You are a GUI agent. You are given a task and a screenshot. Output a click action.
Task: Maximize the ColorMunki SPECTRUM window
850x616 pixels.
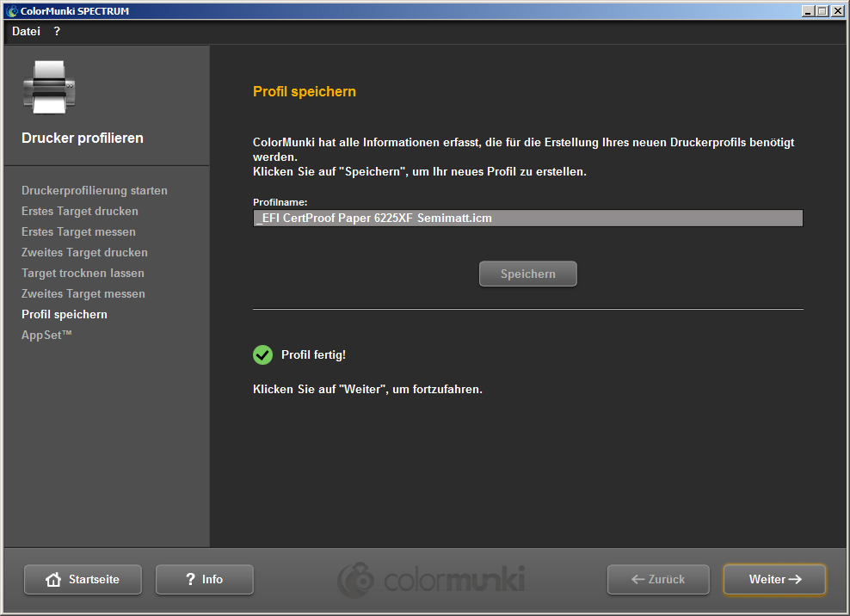822,11
